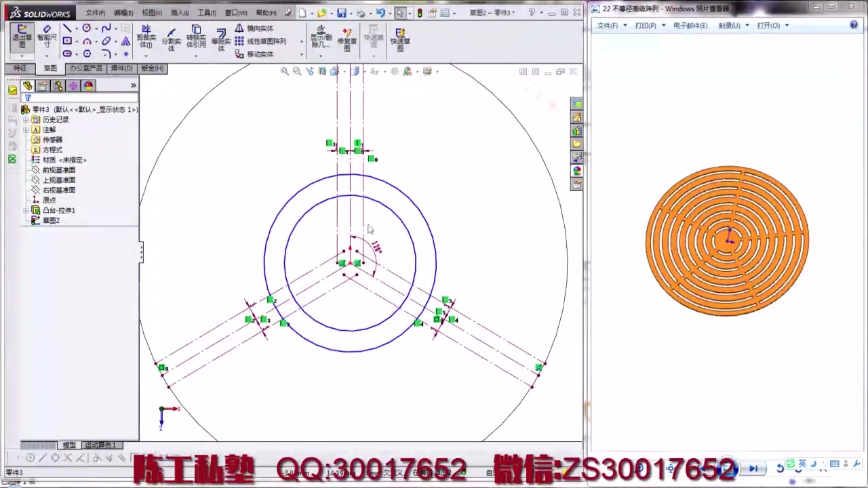Click Move Entities (移动实体) tool

tap(254, 54)
